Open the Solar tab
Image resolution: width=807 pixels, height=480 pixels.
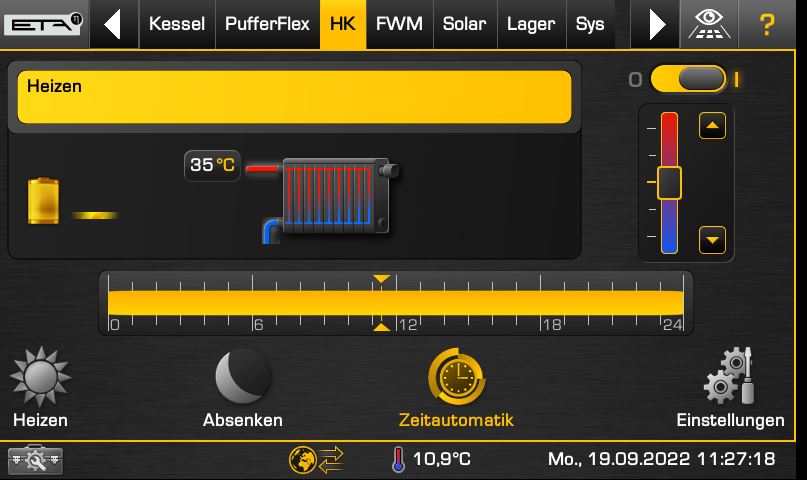pyautogui.click(x=465, y=24)
